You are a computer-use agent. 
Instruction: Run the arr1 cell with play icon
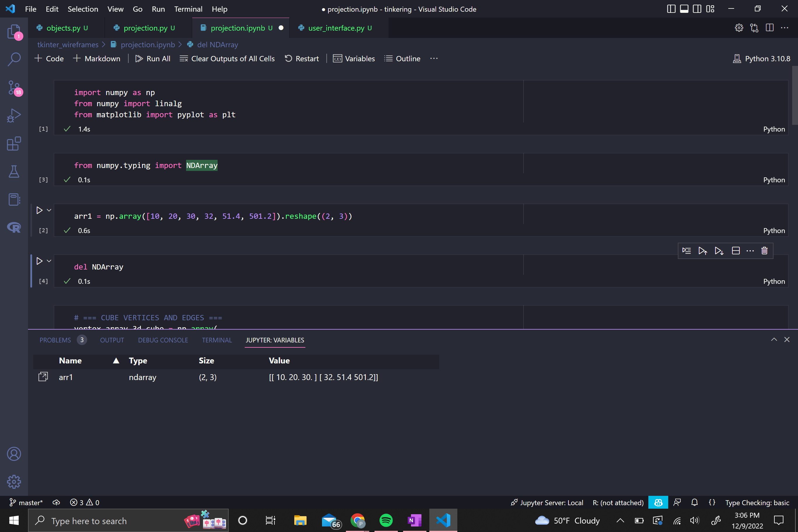coord(40,210)
